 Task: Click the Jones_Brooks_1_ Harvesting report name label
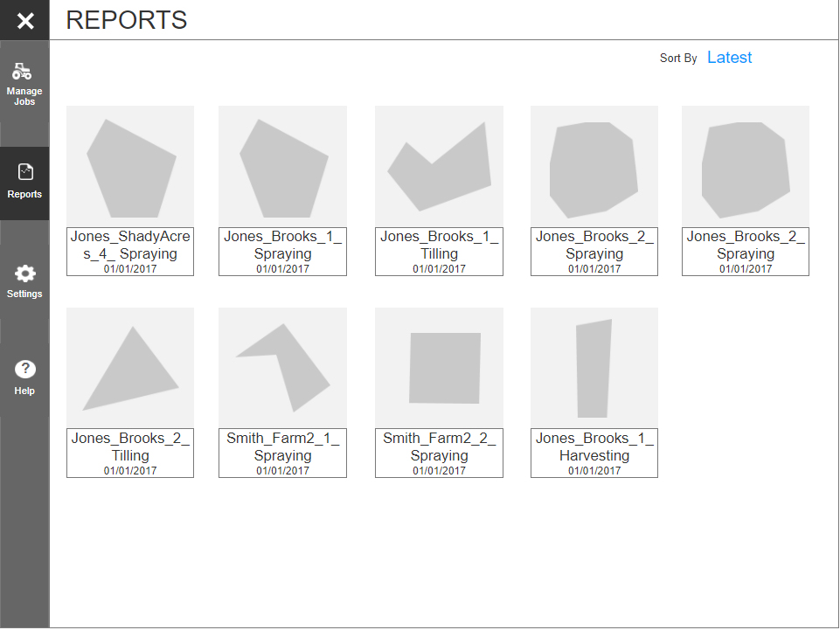(594, 447)
